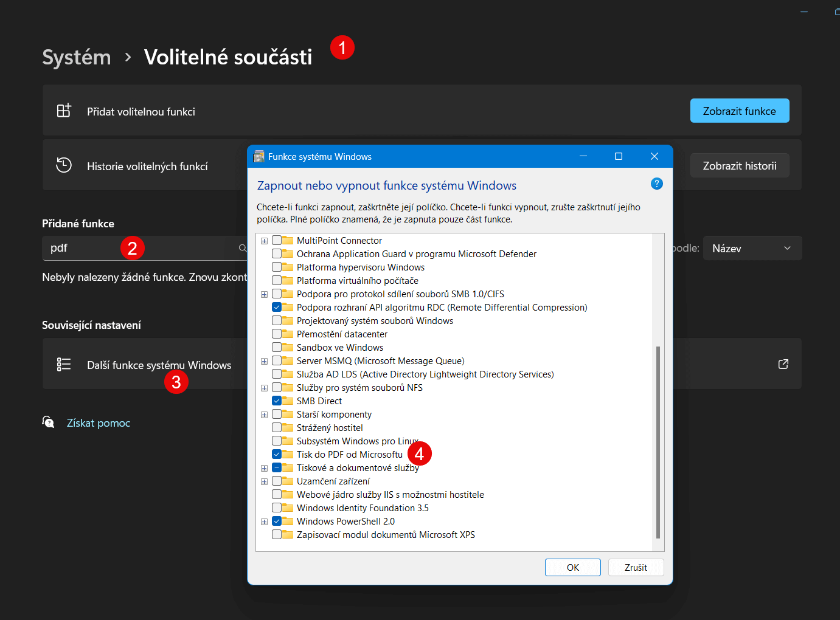
Task: Close the Funkce systému Windows dialog
Action: [654, 156]
